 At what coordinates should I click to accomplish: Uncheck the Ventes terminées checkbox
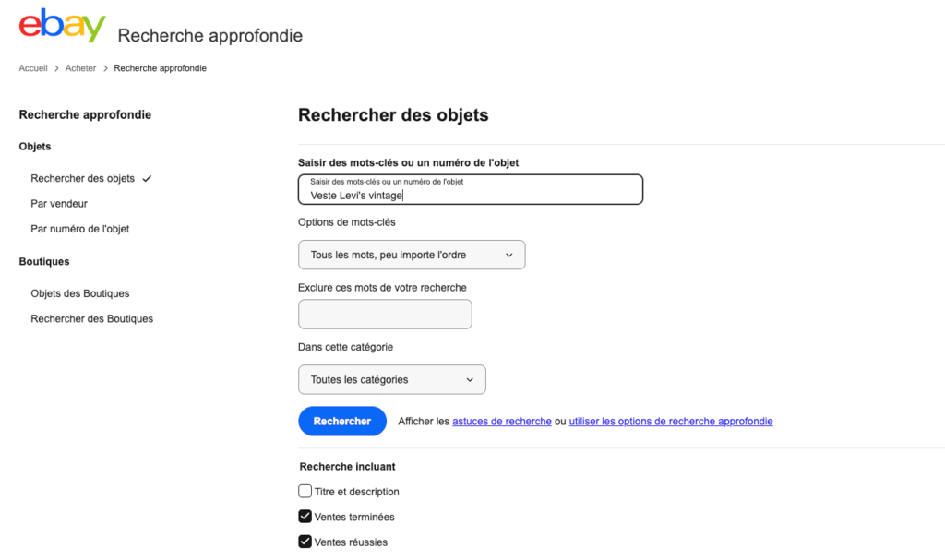(x=305, y=517)
